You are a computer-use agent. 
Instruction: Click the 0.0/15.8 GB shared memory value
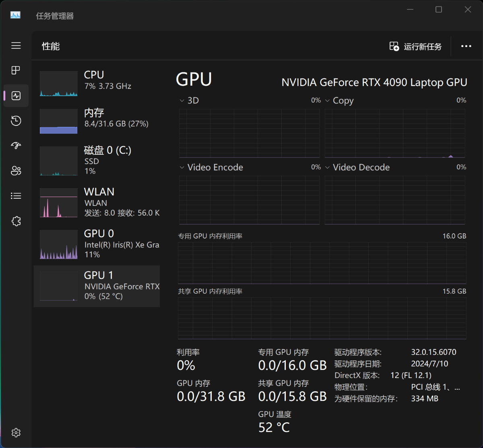coord(293,397)
